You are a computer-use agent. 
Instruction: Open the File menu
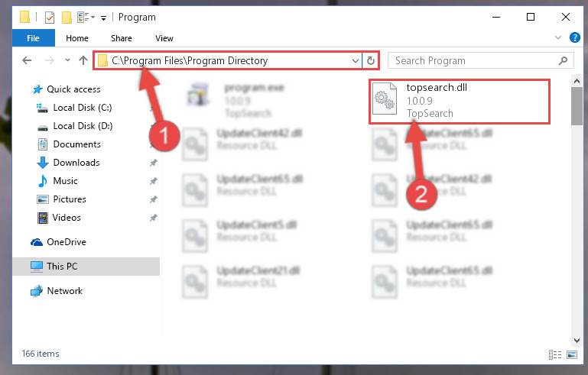pyautogui.click(x=33, y=38)
